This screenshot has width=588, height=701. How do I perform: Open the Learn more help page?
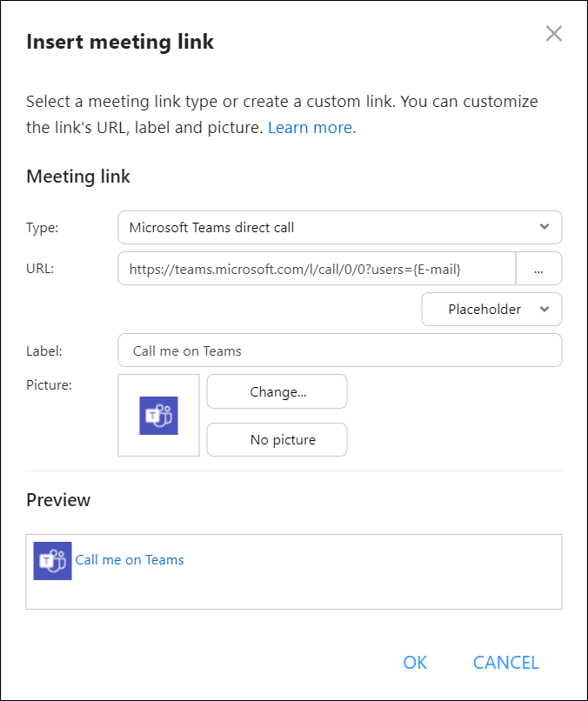pos(311,127)
